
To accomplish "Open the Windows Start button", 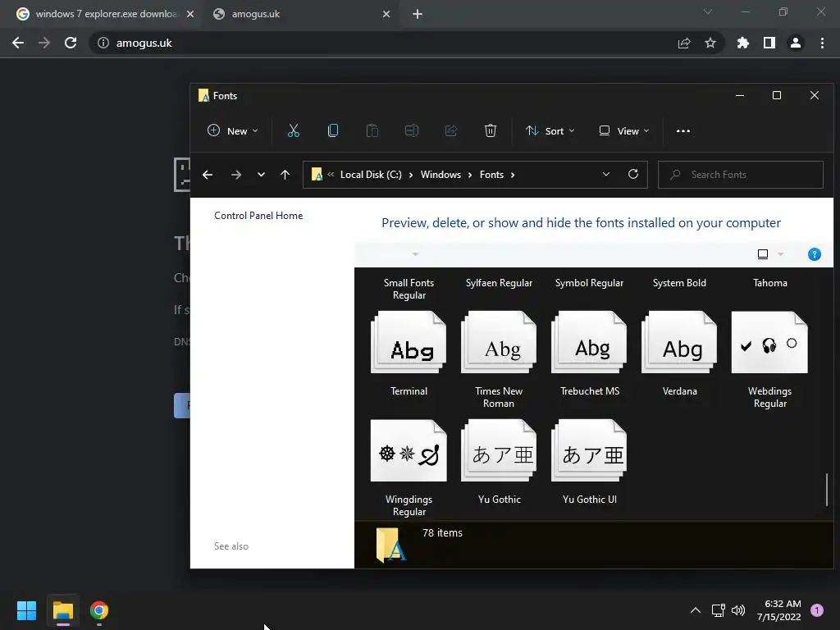I will 26,610.
